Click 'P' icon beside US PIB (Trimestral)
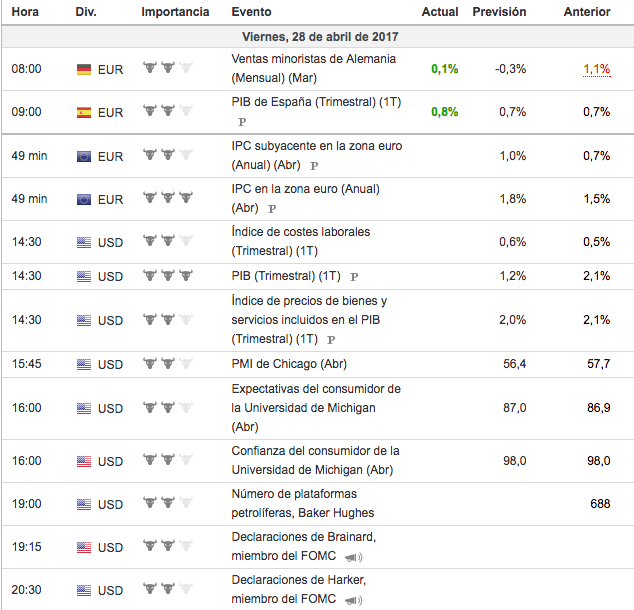The height and width of the screenshot is (610, 634). (354, 276)
